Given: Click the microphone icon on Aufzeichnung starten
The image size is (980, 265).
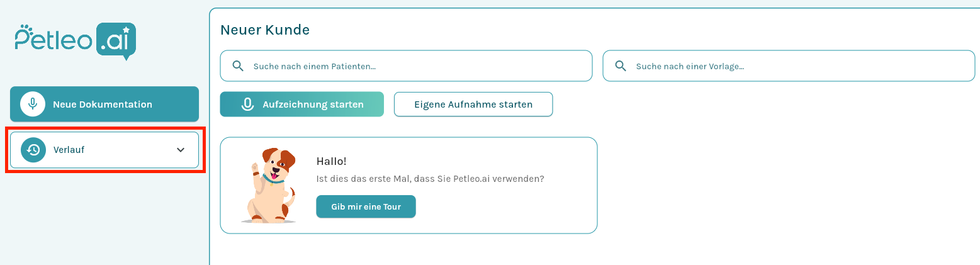Looking at the screenshot, I should [248, 104].
